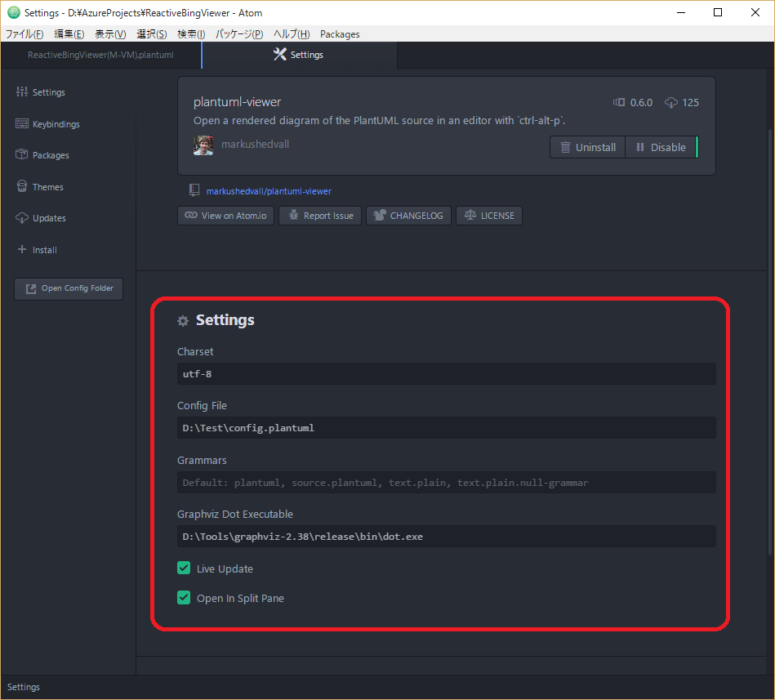The image size is (775, 700).
Task: Click the scales icon on LICENSE
Action: pyautogui.click(x=470, y=215)
